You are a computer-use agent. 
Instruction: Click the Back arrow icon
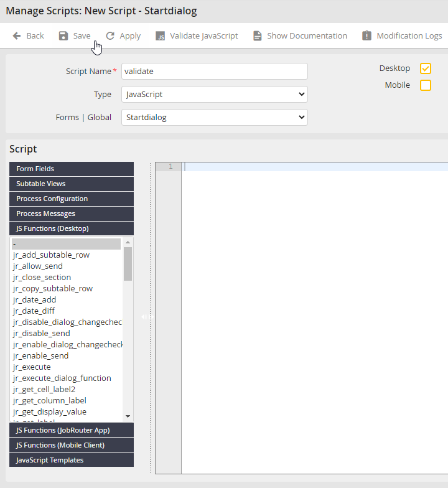tap(16, 36)
